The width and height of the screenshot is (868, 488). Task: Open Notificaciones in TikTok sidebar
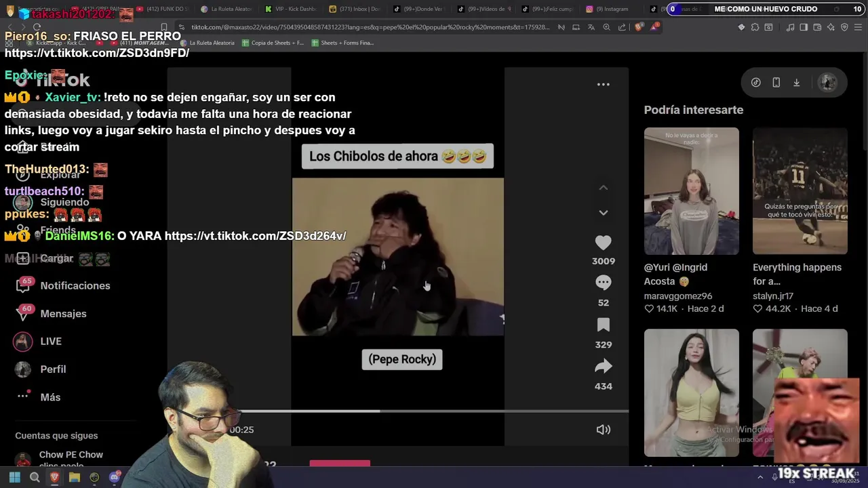(63, 285)
